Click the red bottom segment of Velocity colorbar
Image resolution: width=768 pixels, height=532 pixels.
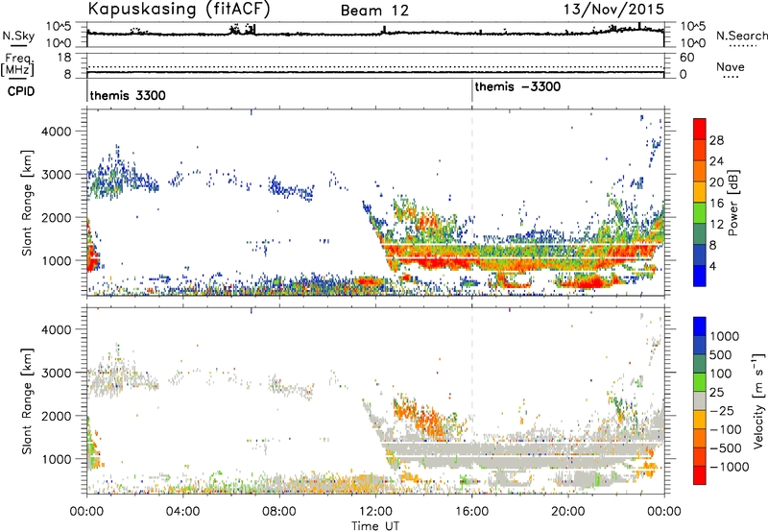tap(700, 474)
